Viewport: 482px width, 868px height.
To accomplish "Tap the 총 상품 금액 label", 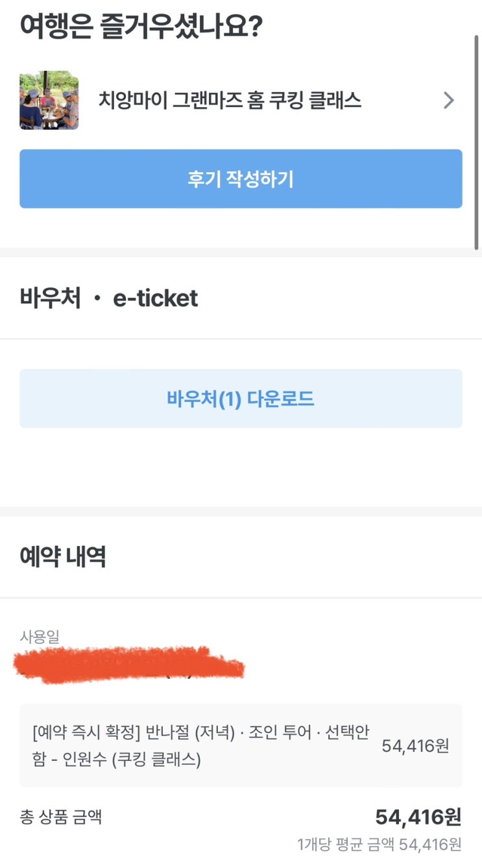I will pyautogui.click(x=61, y=817).
